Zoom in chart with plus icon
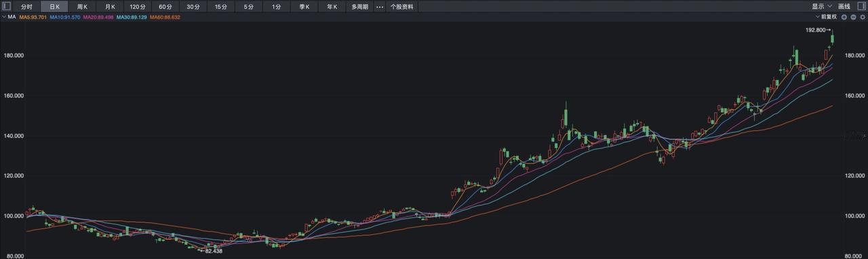Viewport: 868px width, 259px height. pos(844,16)
